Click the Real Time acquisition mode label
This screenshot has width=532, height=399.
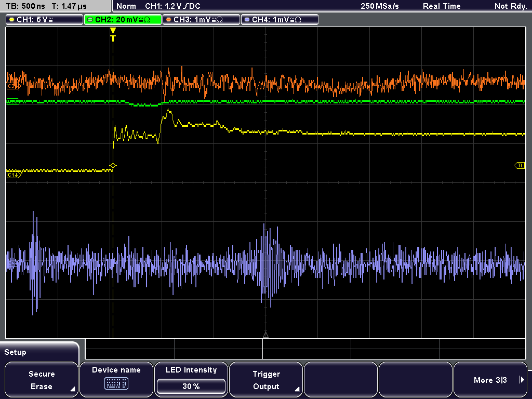(442, 6)
